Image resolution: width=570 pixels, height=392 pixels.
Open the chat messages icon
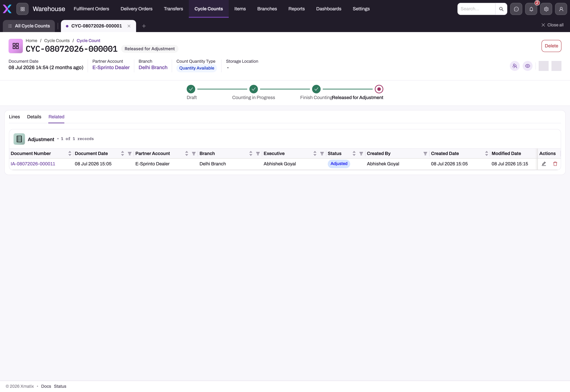click(x=516, y=9)
